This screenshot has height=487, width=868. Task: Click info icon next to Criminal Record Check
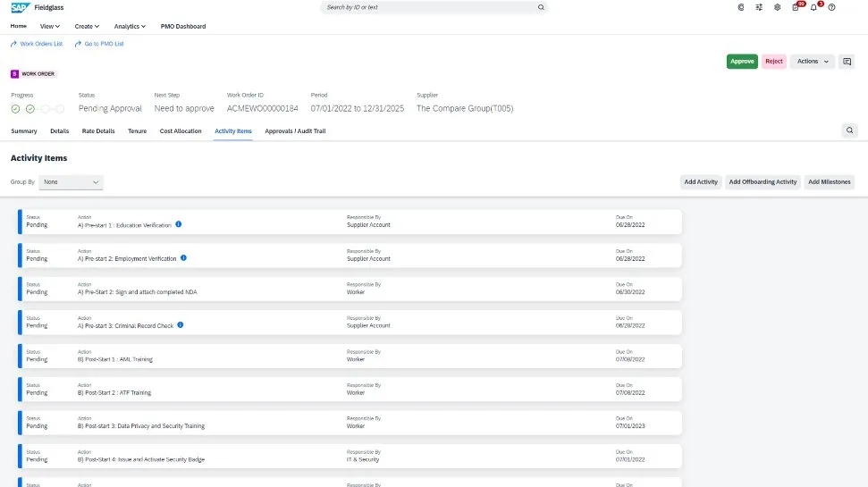(180, 325)
